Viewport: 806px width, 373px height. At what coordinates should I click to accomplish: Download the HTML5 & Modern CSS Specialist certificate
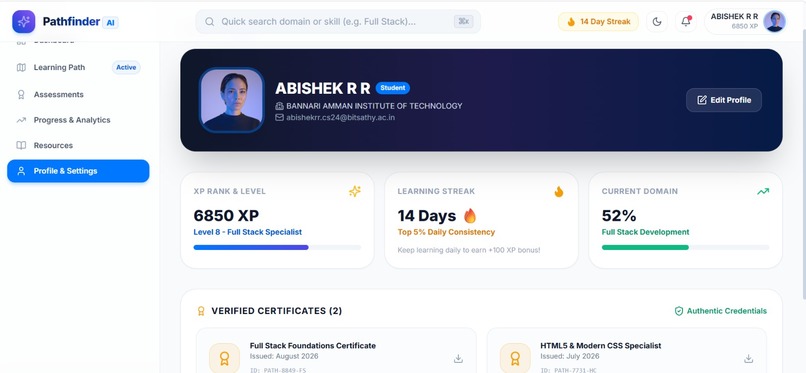click(748, 359)
